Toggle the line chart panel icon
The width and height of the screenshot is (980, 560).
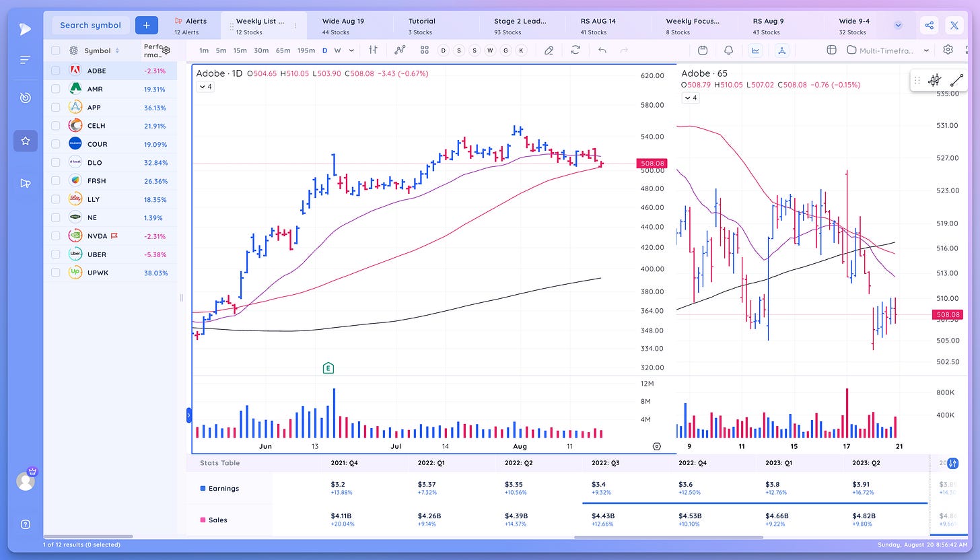coord(755,50)
